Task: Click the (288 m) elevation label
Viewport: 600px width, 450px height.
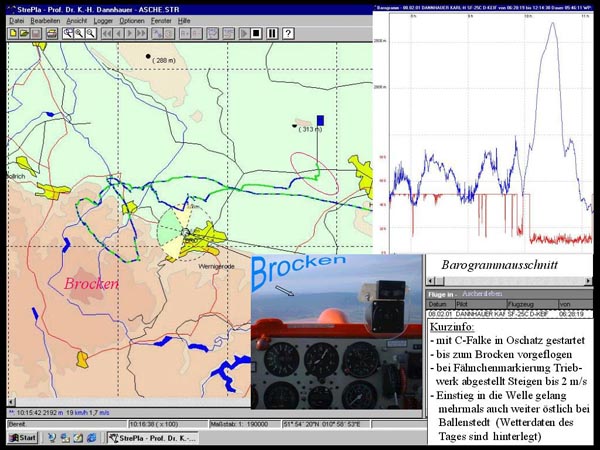Action: tap(164, 60)
